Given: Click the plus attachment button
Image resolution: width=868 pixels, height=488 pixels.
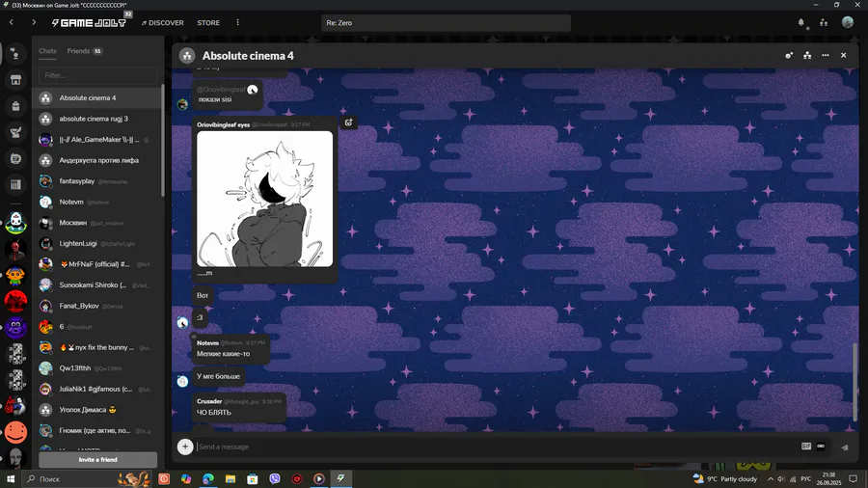Looking at the screenshot, I should 185,447.
